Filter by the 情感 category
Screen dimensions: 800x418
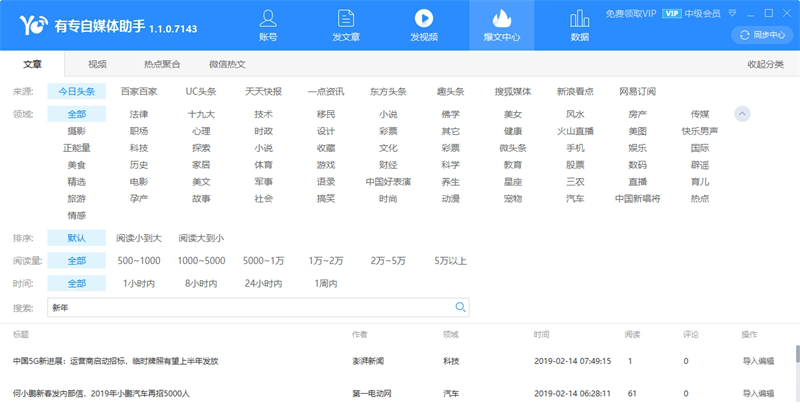[x=77, y=215]
